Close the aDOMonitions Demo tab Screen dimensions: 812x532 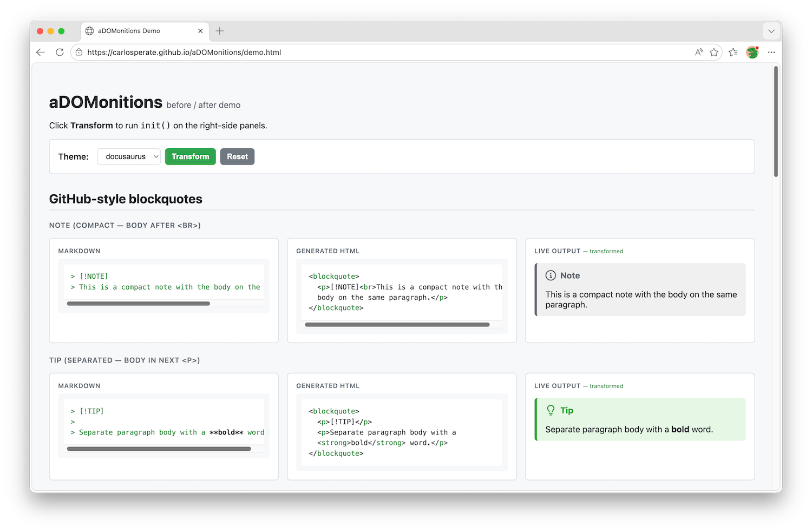[x=200, y=31]
